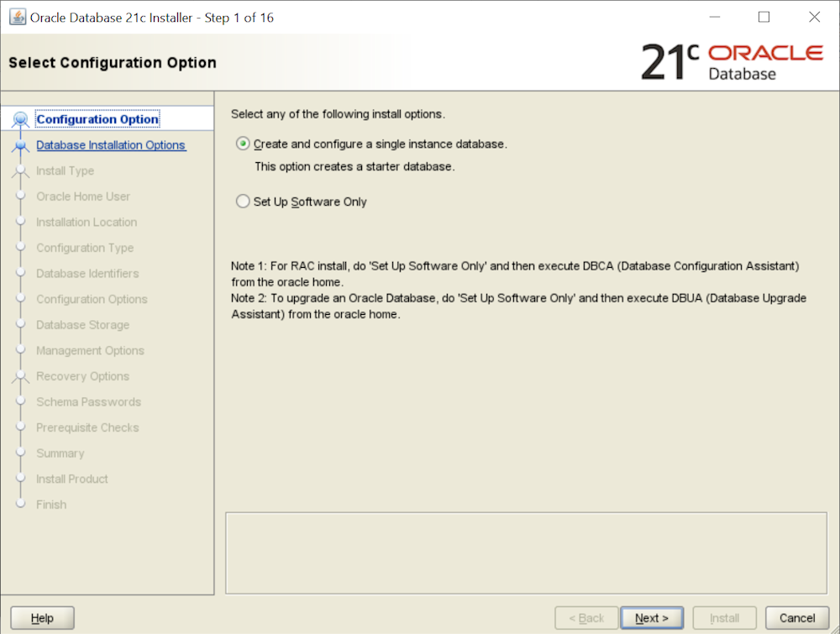Click the Finish step node icon
Screen dimensions: 840x634
click(21, 505)
